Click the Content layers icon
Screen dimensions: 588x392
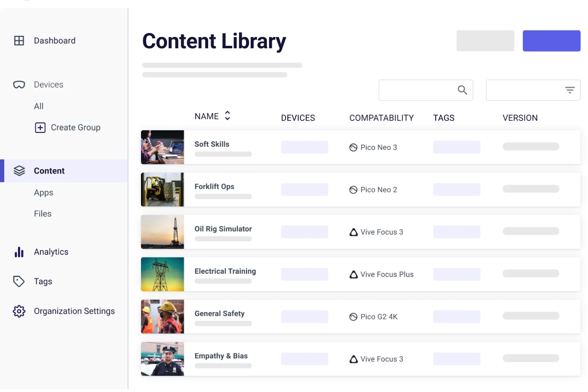pyautogui.click(x=19, y=170)
